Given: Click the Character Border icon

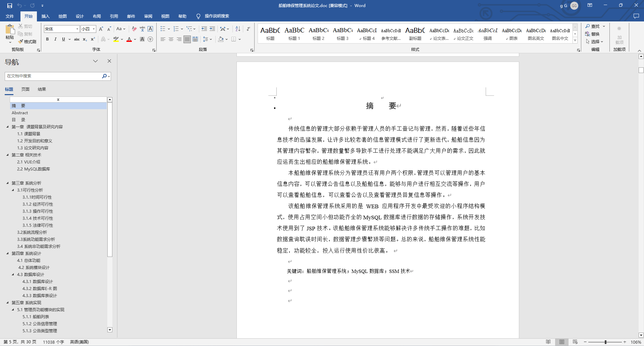Looking at the screenshot, I should pyautogui.click(x=150, y=29).
